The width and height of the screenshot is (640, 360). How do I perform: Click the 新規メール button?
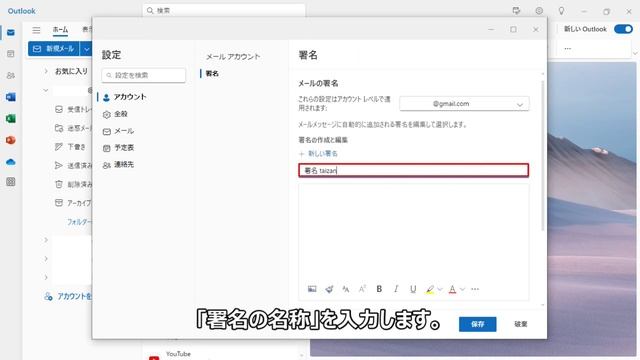coord(54,49)
